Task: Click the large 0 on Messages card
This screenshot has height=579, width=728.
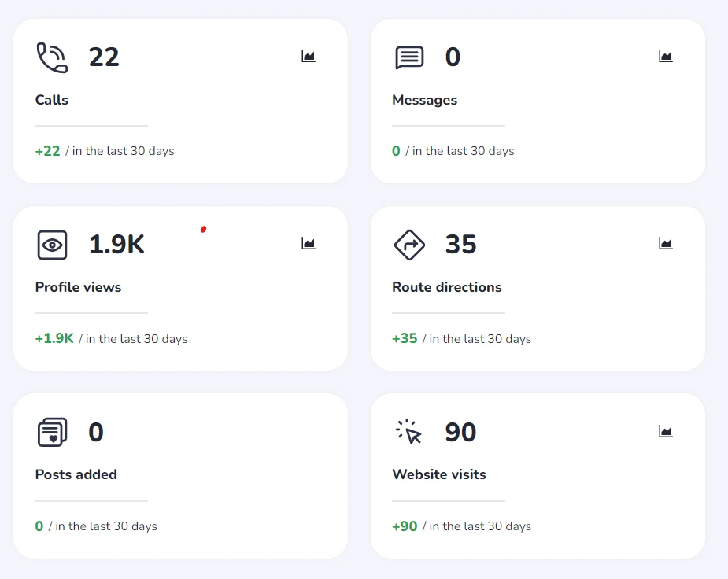Action: coord(453,57)
